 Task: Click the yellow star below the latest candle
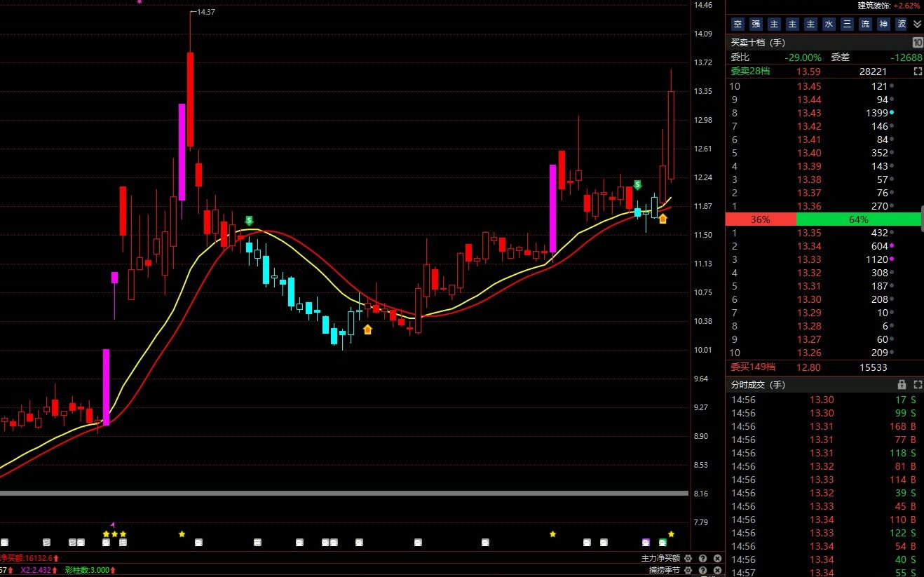[671, 534]
